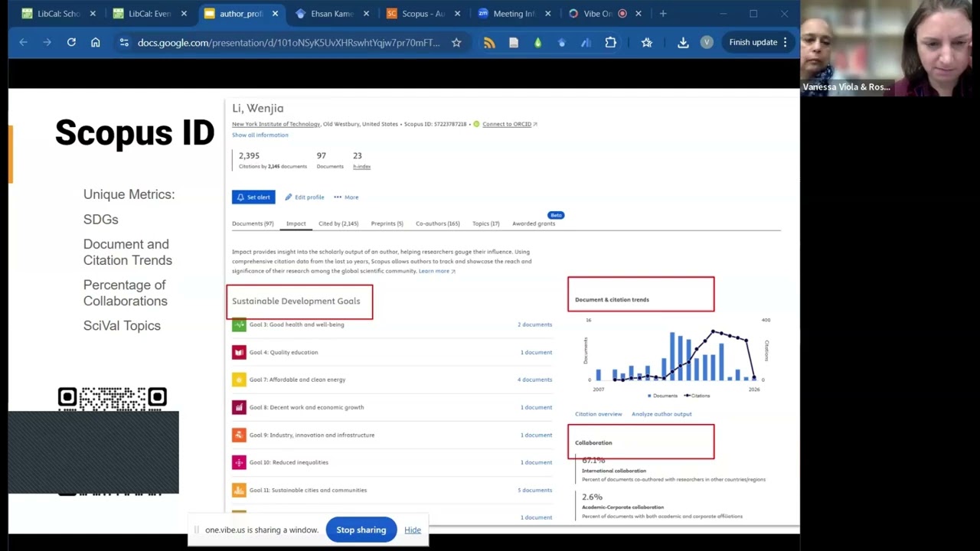Close the first LibCal: Scho tab
This screenshot has width=980, height=551.
93,14
